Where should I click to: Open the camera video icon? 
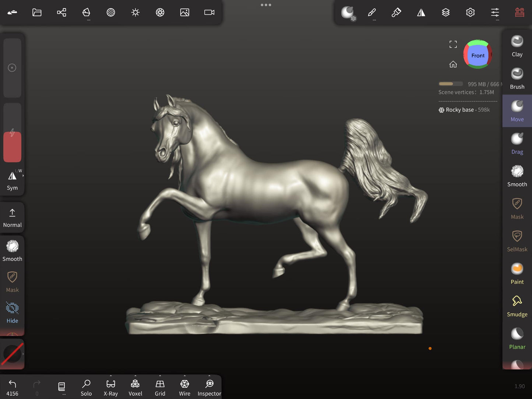pos(209,13)
